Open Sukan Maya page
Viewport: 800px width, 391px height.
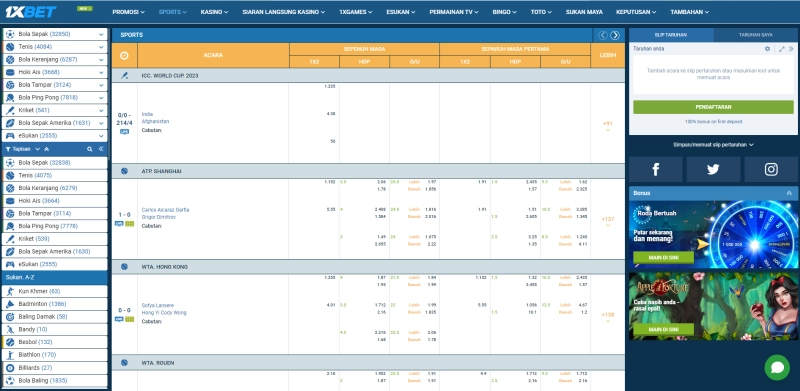(x=584, y=12)
